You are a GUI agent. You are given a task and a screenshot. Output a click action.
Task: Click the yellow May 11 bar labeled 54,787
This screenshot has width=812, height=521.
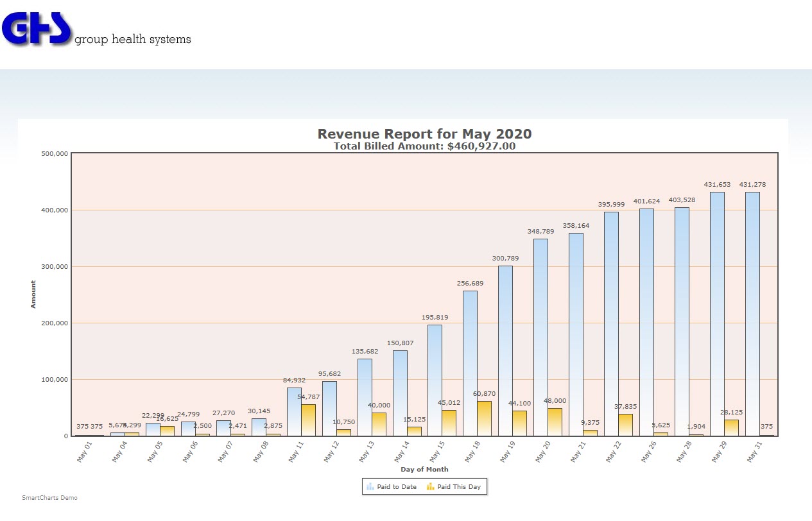pyautogui.click(x=308, y=420)
